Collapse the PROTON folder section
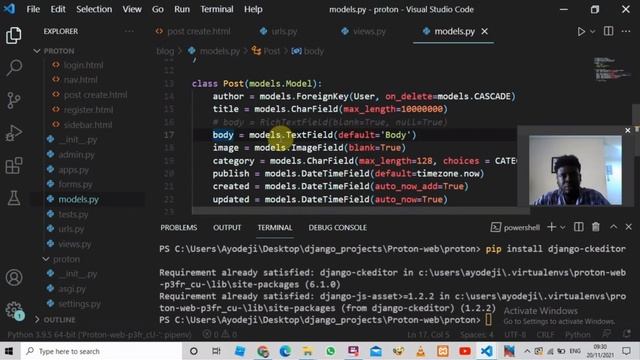The image size is (640, 360). pyautogui.click(x=59, y=51)
